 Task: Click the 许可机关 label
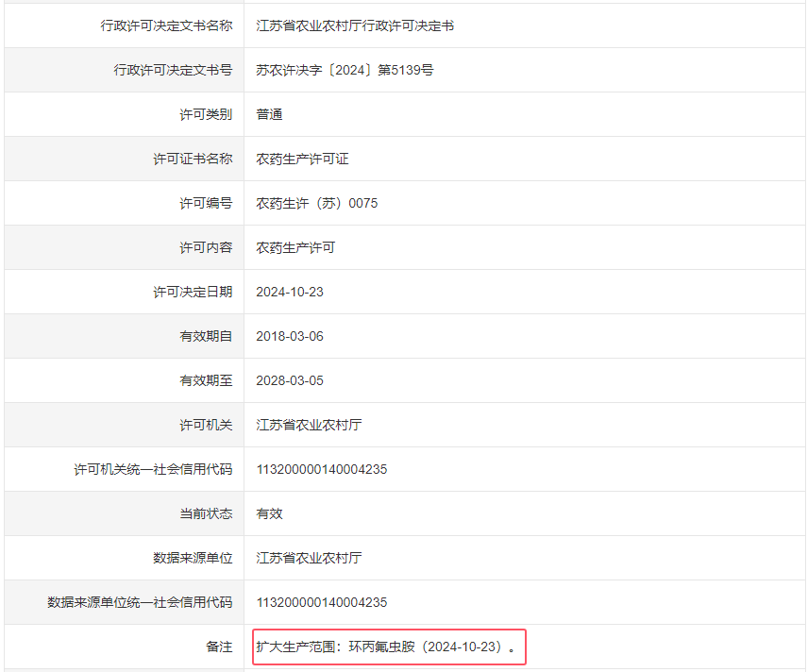(206, 425)
